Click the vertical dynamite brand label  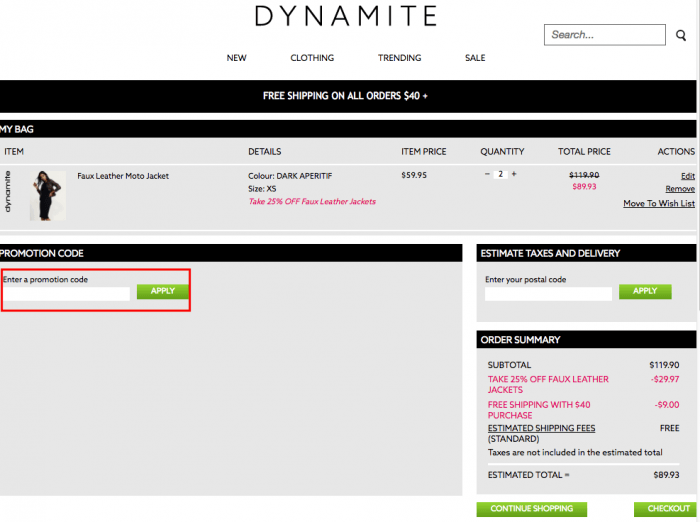tap(8, 192)
